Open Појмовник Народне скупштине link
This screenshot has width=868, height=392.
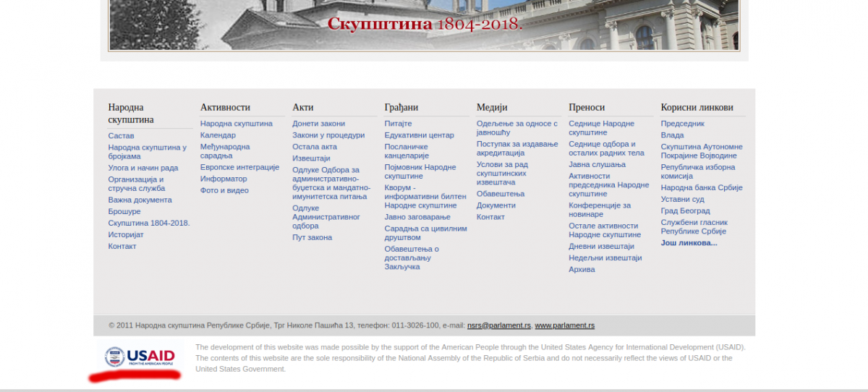point(420,171)
